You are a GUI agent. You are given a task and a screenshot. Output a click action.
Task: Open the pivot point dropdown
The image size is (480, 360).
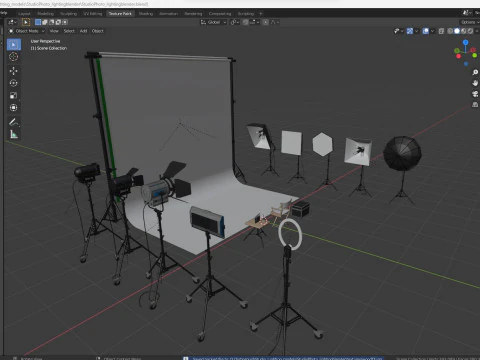pyautogui.click(x=235, y=22)
